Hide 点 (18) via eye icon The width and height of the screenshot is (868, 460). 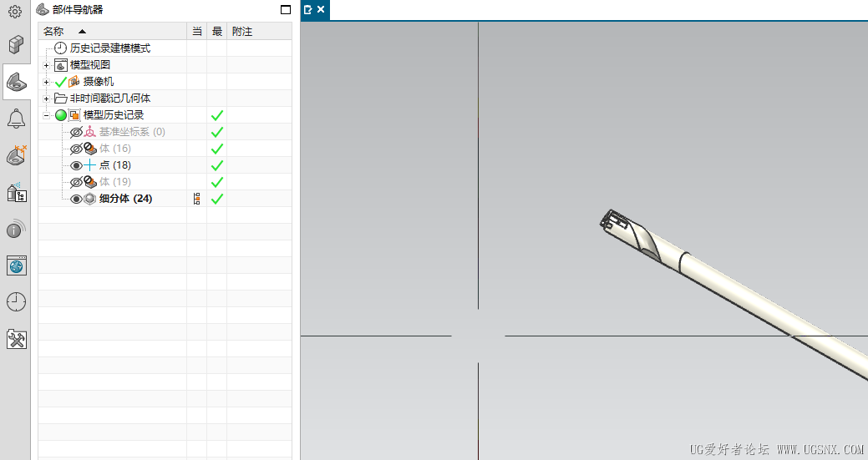pyautogui.click(x=76, y=165)
